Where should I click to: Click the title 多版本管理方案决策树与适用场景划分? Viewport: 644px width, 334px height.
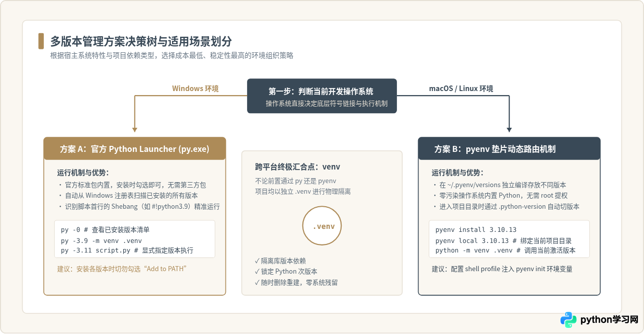pyautogui.click(x=141, y=41)
